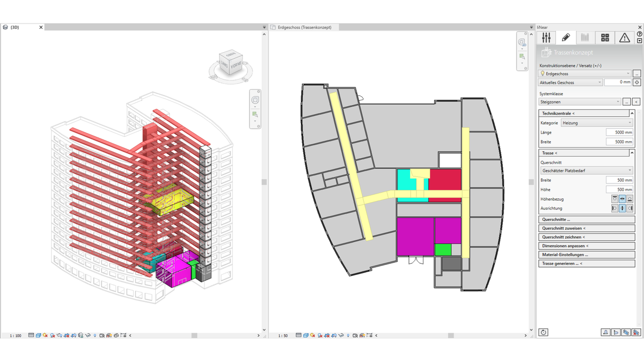The image size is (644, 362).
Task: Open the warning triangle tab
Action: 624,38
